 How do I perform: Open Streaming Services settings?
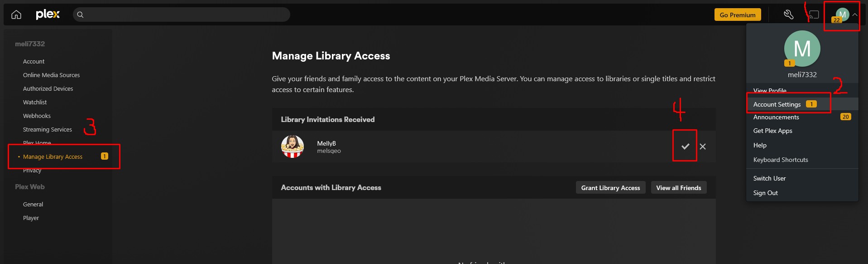point(48,129)
